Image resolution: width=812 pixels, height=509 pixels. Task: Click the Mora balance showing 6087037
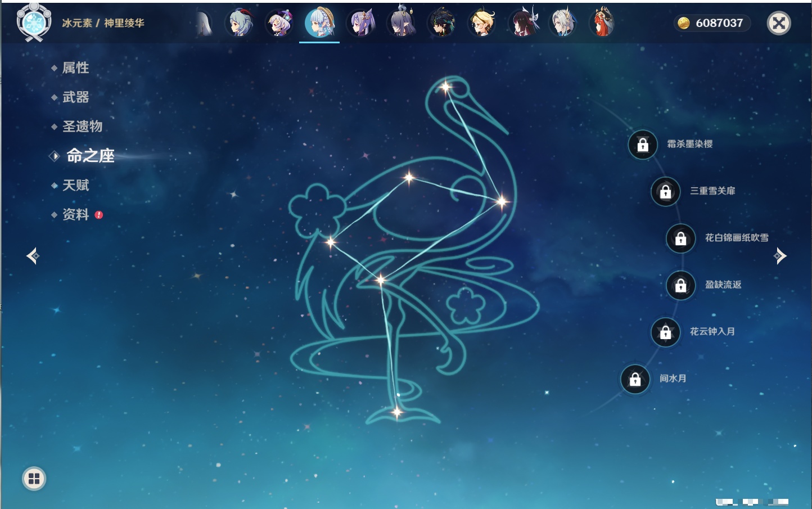tap(711, 23)
